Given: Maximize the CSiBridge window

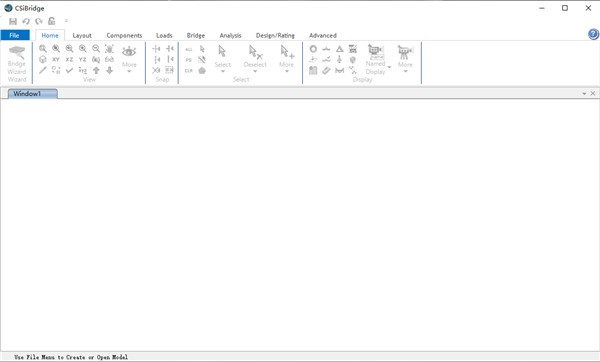Looking at the screenshot, I should [x=565, y=8].
